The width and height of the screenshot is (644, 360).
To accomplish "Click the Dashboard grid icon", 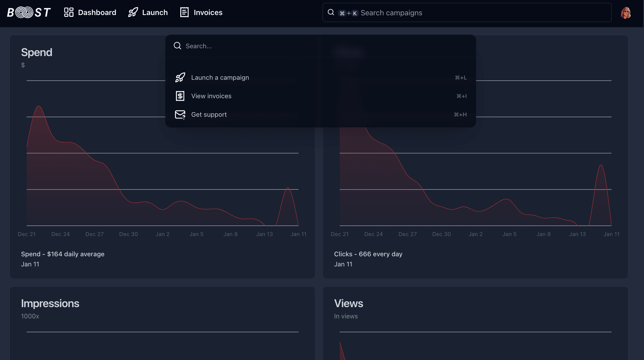I will tap(69, 12).
